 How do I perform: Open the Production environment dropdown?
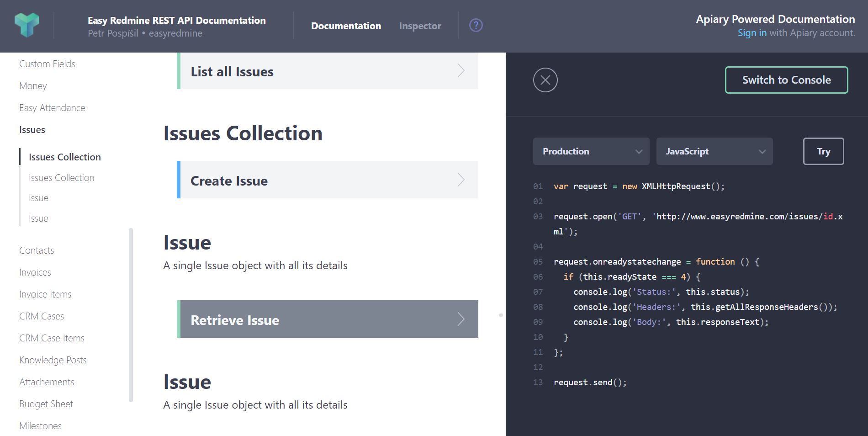pos(591,151)
